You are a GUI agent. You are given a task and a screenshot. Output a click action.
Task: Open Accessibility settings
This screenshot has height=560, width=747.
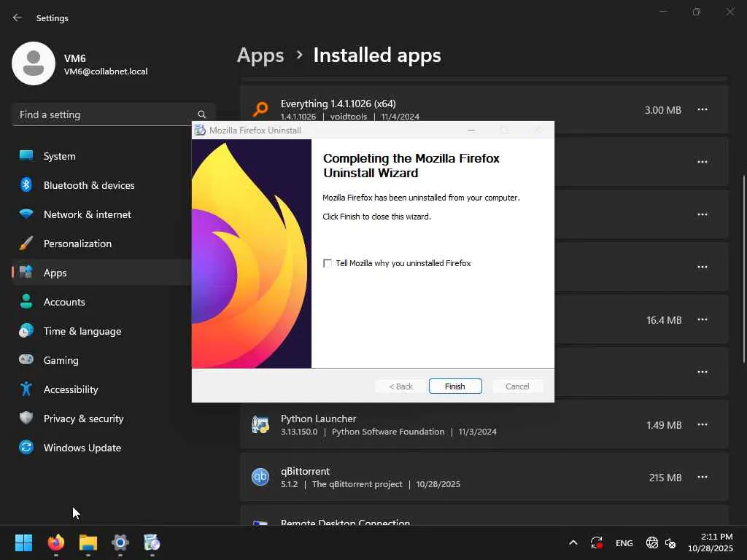tap(102, 389)
